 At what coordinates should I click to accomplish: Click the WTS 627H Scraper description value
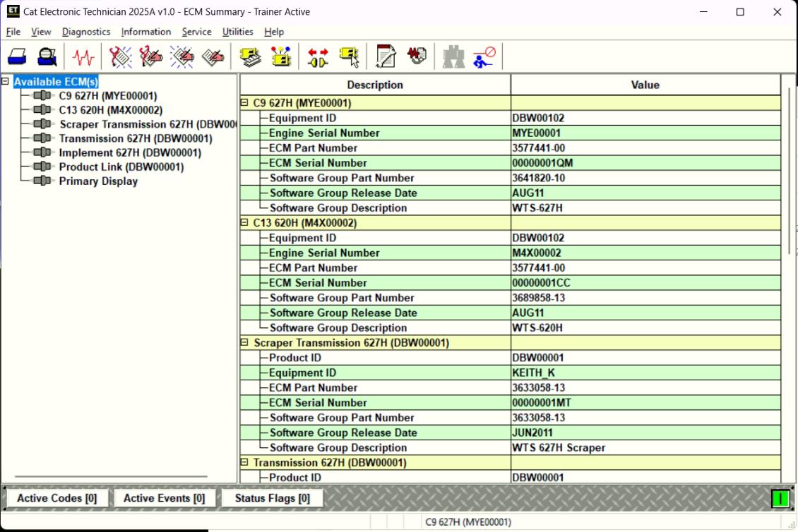point(559,447)
